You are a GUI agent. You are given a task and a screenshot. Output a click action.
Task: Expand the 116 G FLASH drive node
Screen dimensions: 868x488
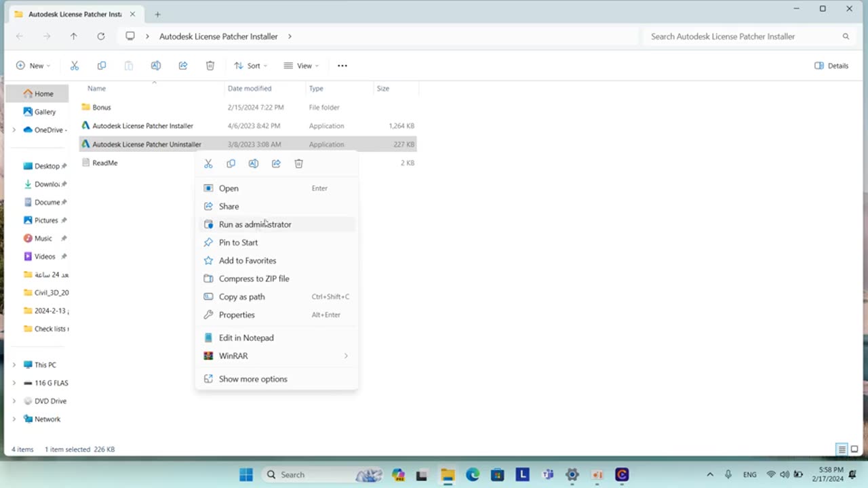click(x=14, y=383)
